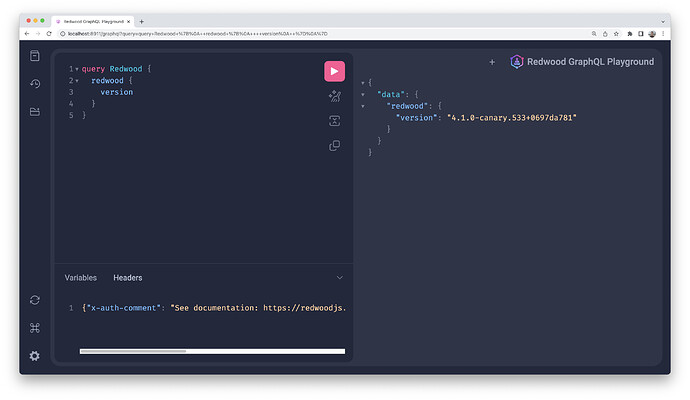
Task: Switch to the Variables tab
Action: (x=81, y=278)
